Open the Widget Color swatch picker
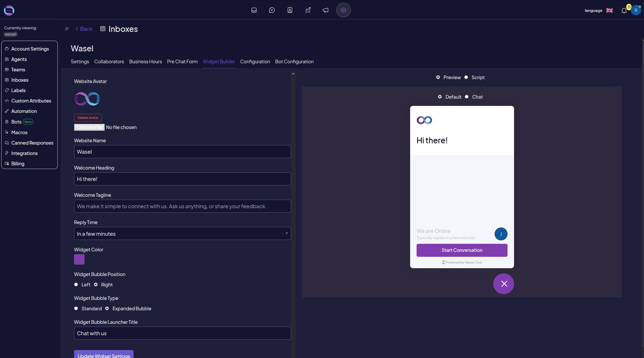Image resolution: width=644 pixels, height=358 pixels. click(x=79, y=259)
